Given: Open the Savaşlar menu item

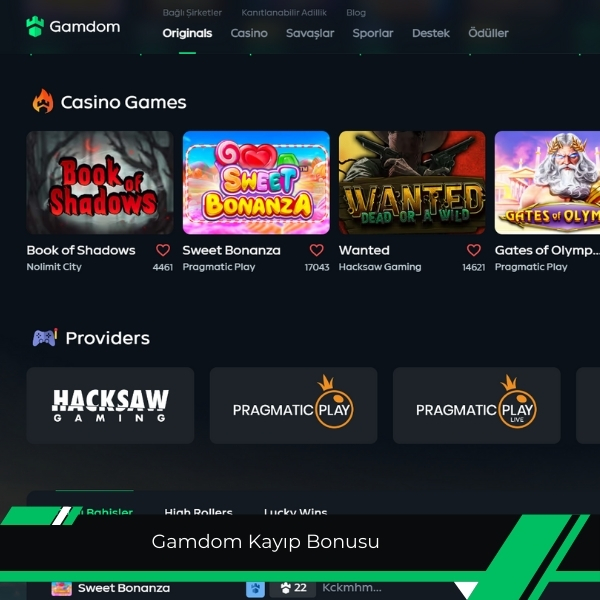Looking at the screenshot, I should (x=310, y=33).
